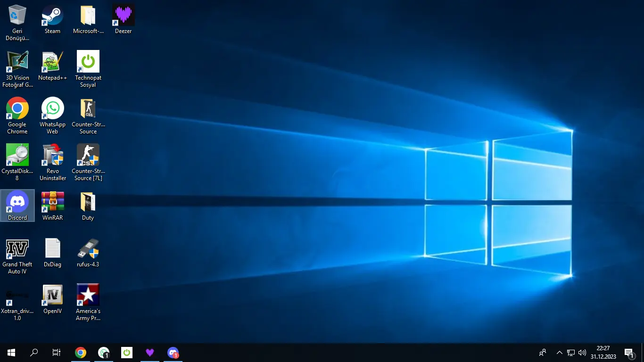Open the volume control tray icon

pos(582,353)
